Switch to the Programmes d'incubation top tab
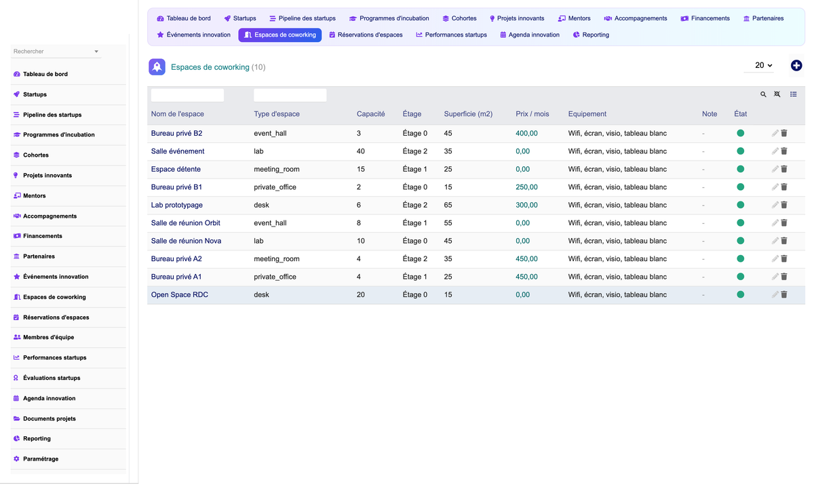The image size is (814, 504). 389,18
